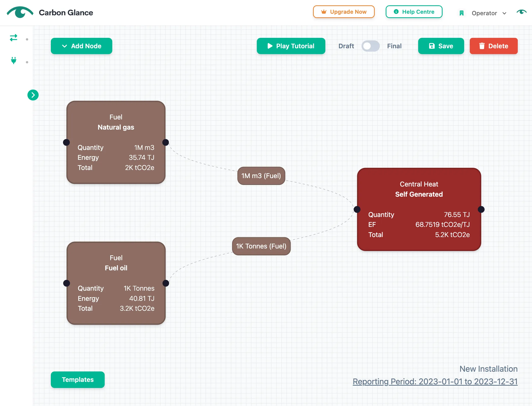Click Central Heat node's input connector handle
Screen dimensions: 532x406
click(x=357, y=209)
